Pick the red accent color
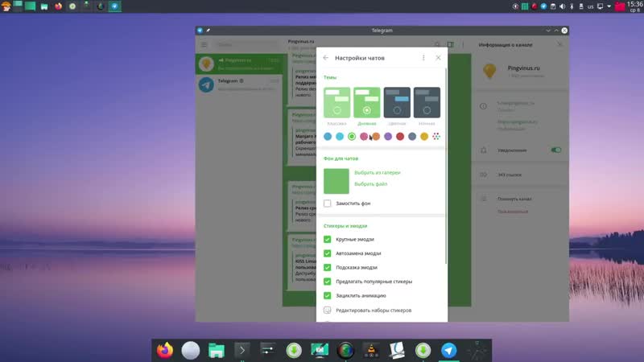The width and height of the screenshot is (644, 362). tap(400, 136)
